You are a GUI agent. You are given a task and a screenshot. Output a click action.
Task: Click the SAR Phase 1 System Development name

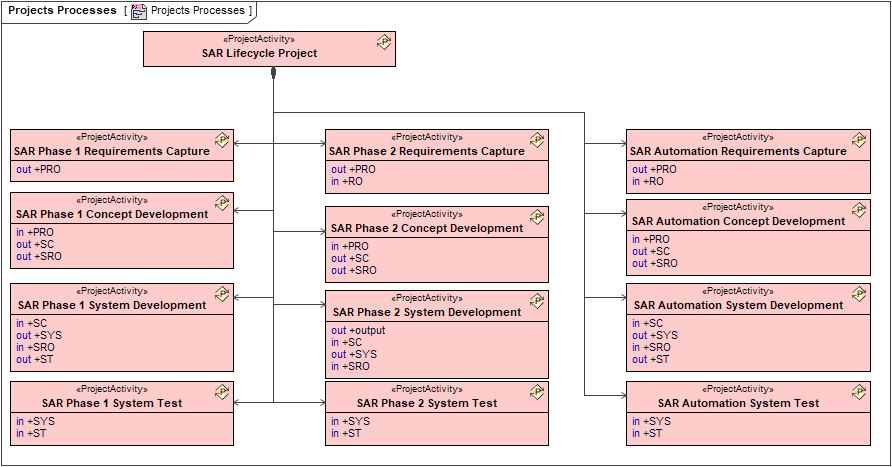pos(112,306)
